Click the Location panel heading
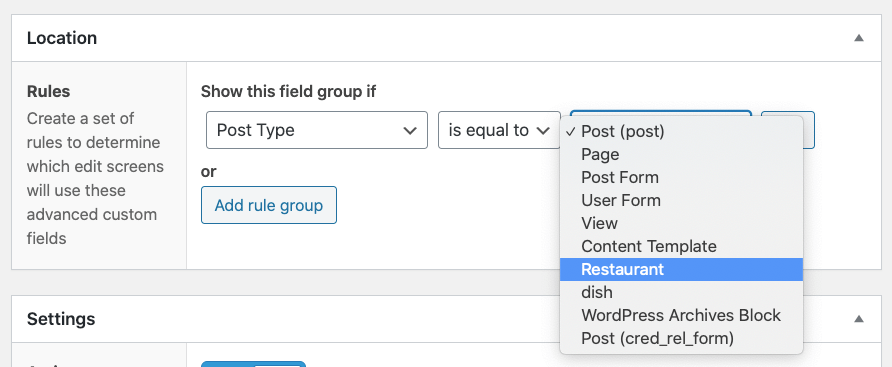 click(62, 38)
